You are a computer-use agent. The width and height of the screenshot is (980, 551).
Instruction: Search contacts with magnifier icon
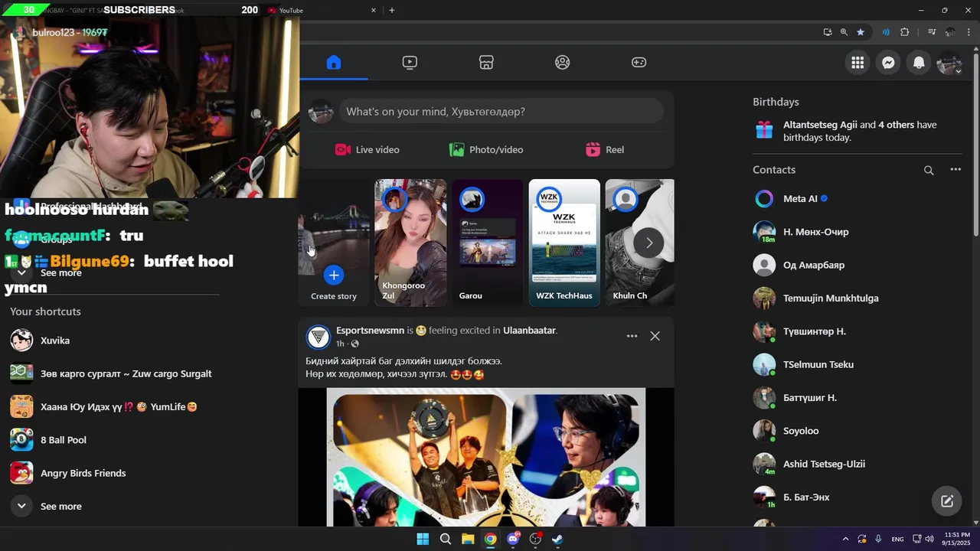point(929,171)
